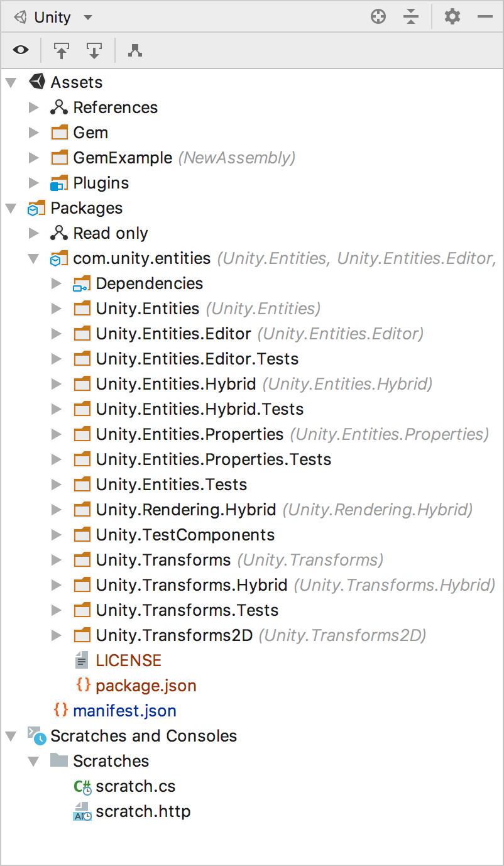Open the gear settings menu
Screen dimensions: 504x866
tap(452, 17)
